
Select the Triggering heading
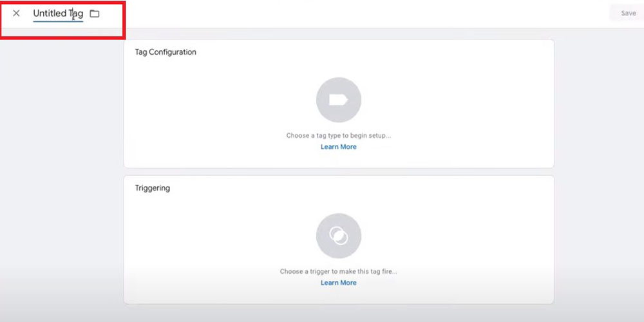tap(153, 188)
